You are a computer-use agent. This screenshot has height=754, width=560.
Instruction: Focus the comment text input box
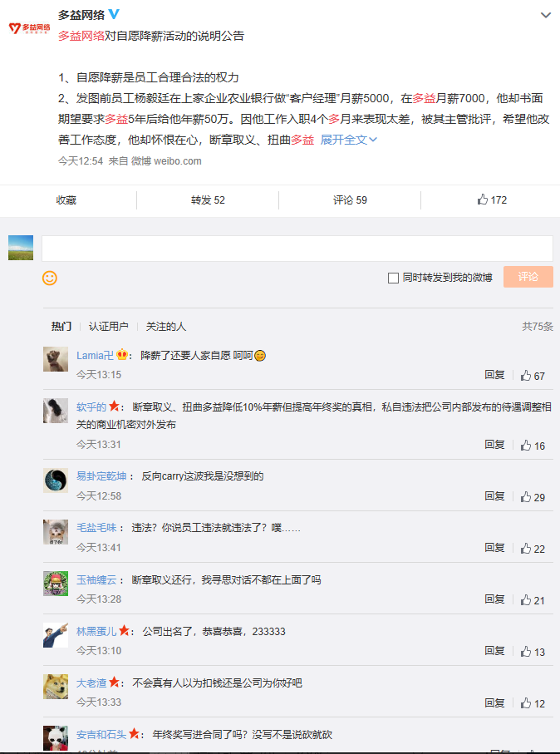[297, 249]
